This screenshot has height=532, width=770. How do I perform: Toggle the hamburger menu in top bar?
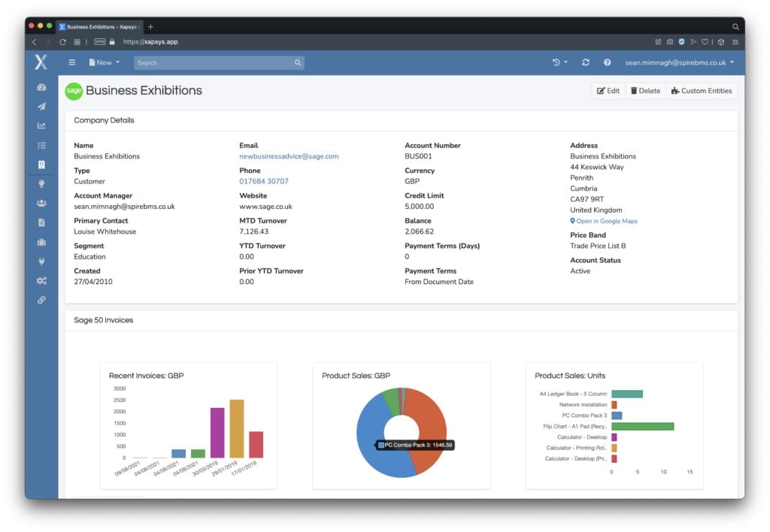click(x=71, y=62)
